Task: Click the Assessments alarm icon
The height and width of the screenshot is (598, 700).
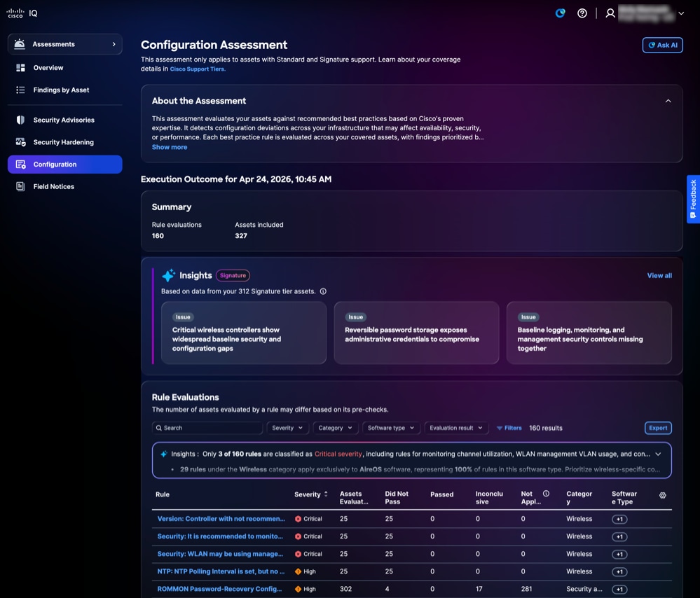Action: 20,43
